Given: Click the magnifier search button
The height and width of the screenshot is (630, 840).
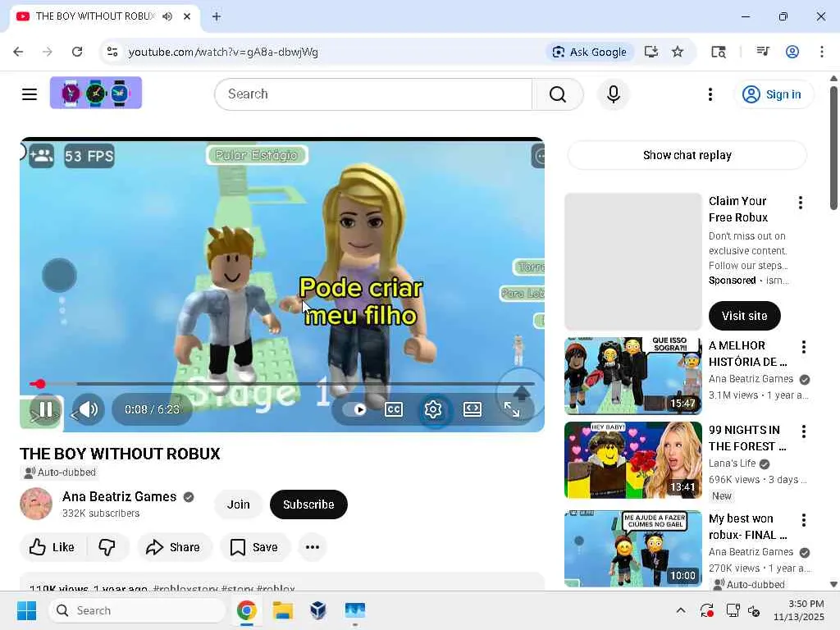Looking at the screenshot, I should pos(558,94).
